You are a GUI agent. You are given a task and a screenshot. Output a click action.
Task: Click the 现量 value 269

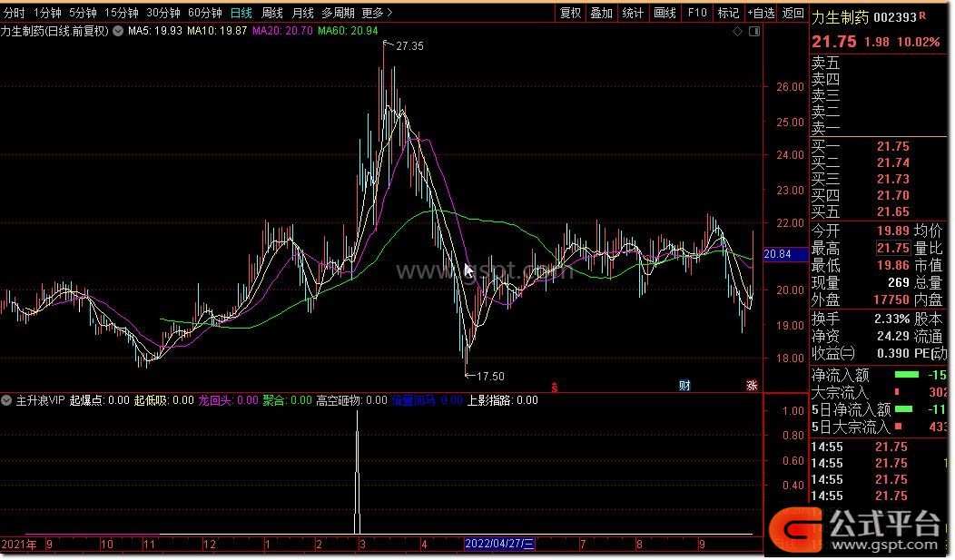(x=899, y=282)
